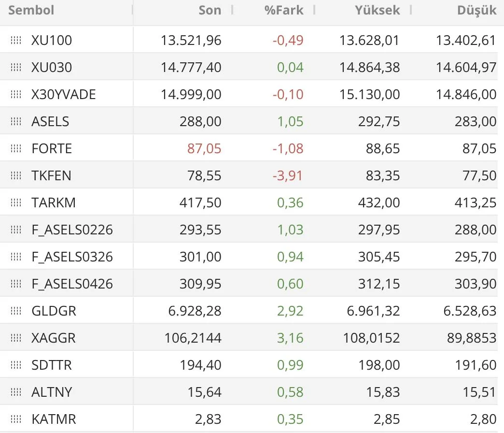Sort by the Sembol column header
The image size is (504, 433).
[31, 10]
